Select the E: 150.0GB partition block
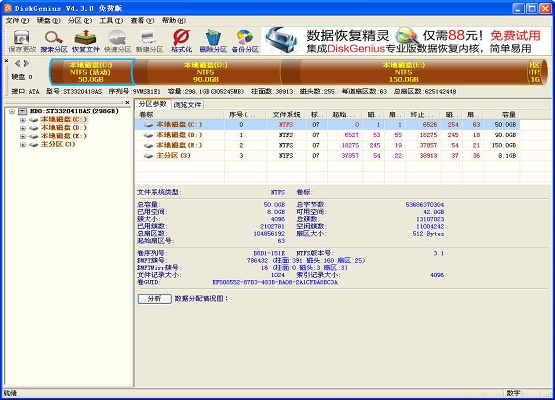Screen dimensions: 555x400 (x=404, y=72)
